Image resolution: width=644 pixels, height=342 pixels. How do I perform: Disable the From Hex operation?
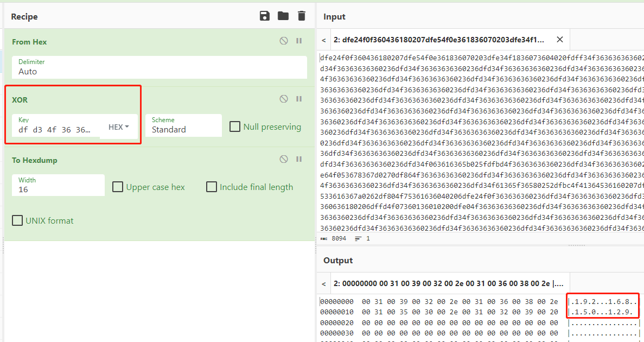284,41
